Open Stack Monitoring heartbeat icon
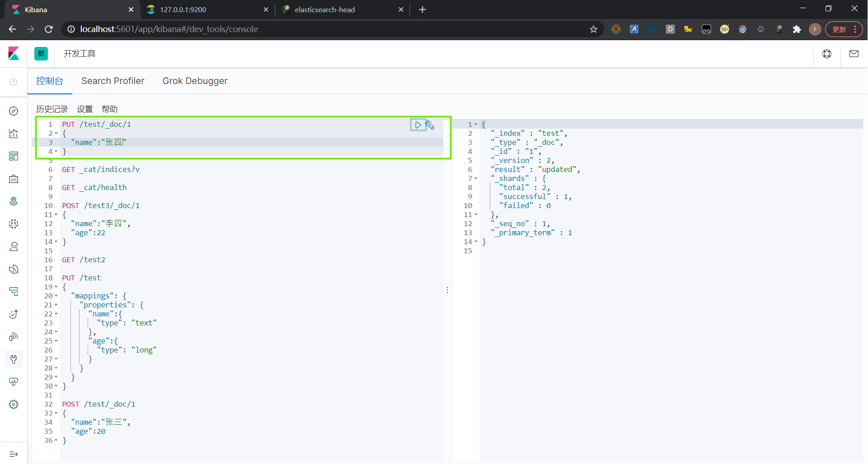The width and height of the screenshot is (868, 464). 14,382
